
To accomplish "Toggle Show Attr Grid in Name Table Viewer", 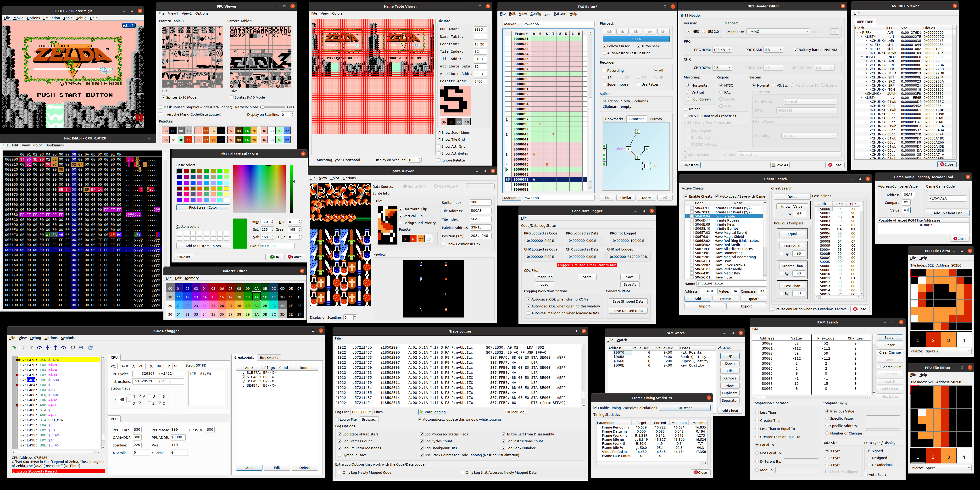I will 439,146.
